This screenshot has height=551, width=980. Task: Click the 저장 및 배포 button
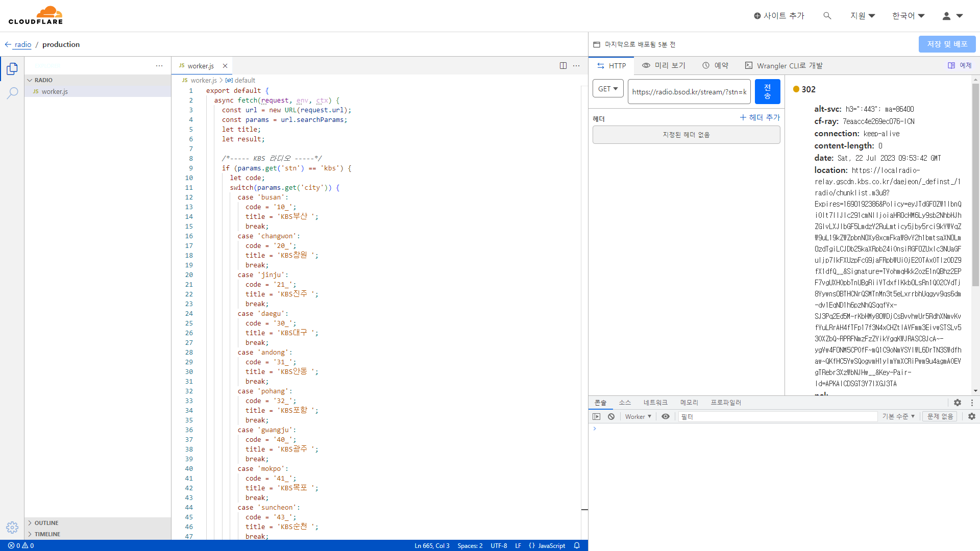[947, 44]
